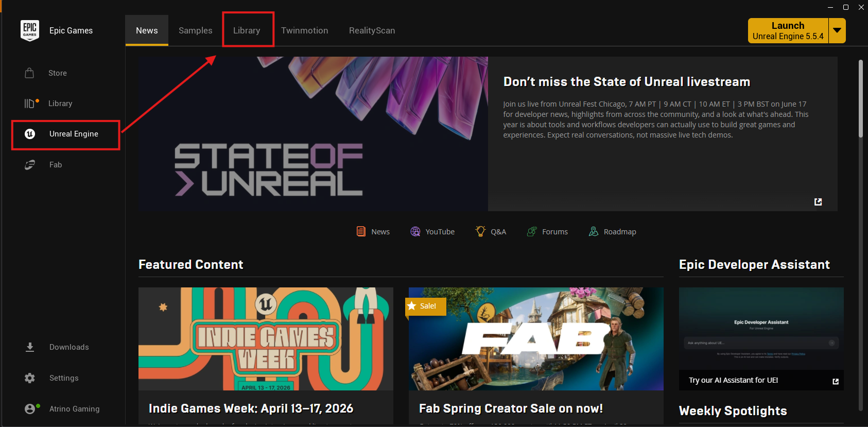868x427 pixels.
Task: Open the YouTube link text
Action: point(440,232)
